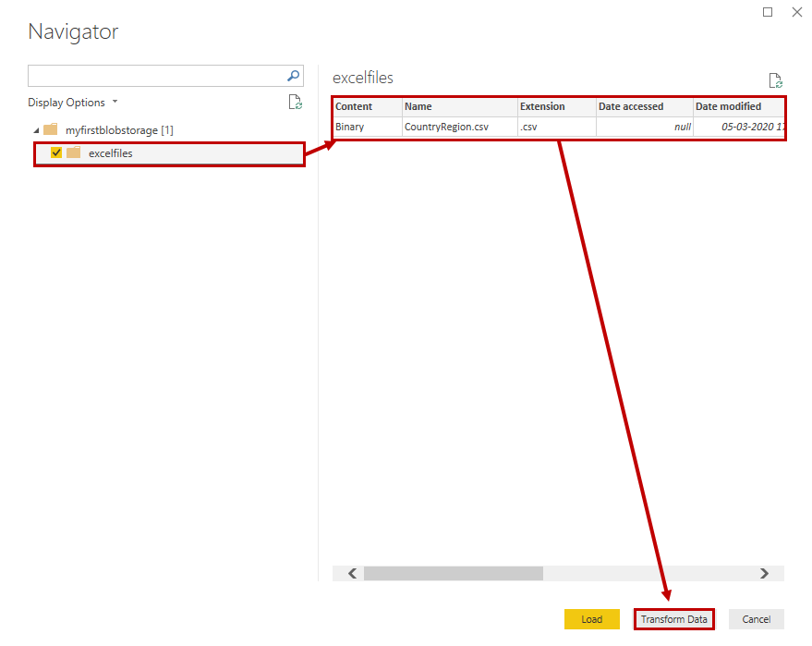Screen dimensions: 812x646
Task: Click the Name column header
Action: pyautogui.click(x=460, y=106)
